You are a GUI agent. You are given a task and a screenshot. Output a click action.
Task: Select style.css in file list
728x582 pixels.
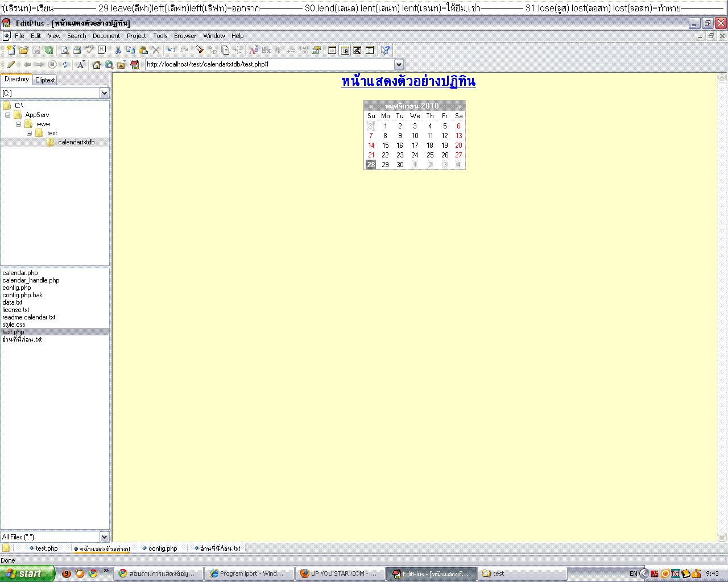[x=14, y=325]
